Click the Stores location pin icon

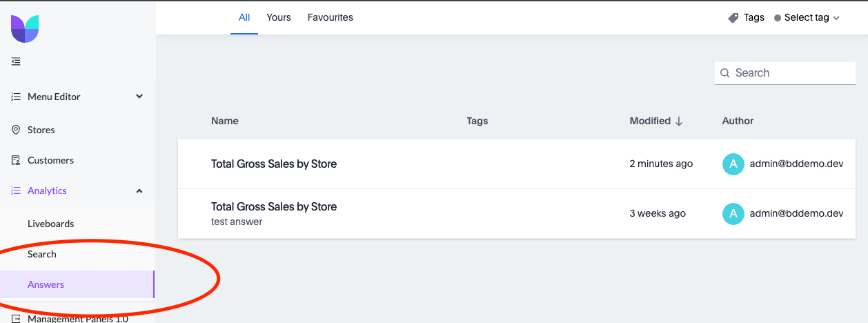[x=16, y=130]
